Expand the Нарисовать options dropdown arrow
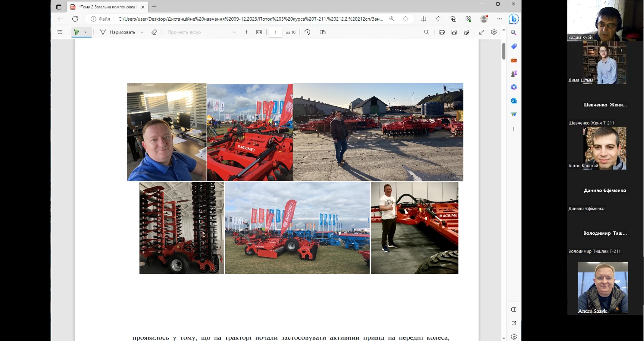644x341 pixels. [142, 32]
